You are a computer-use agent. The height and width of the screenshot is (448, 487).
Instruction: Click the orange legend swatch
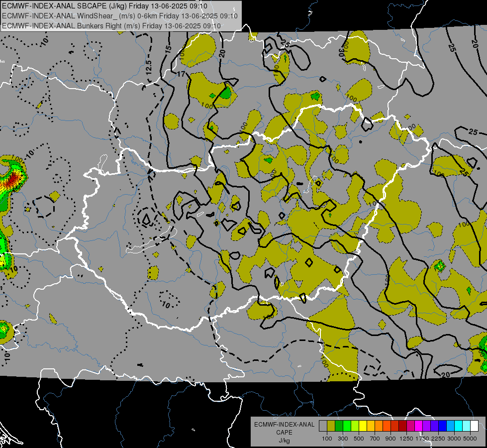[x=379, y=426]
